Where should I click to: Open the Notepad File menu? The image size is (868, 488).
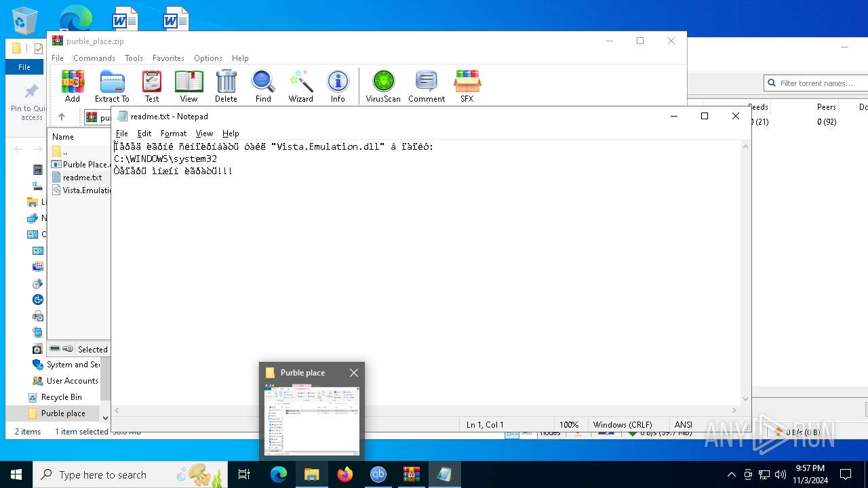pyautogui.click(x=122, y=134)
